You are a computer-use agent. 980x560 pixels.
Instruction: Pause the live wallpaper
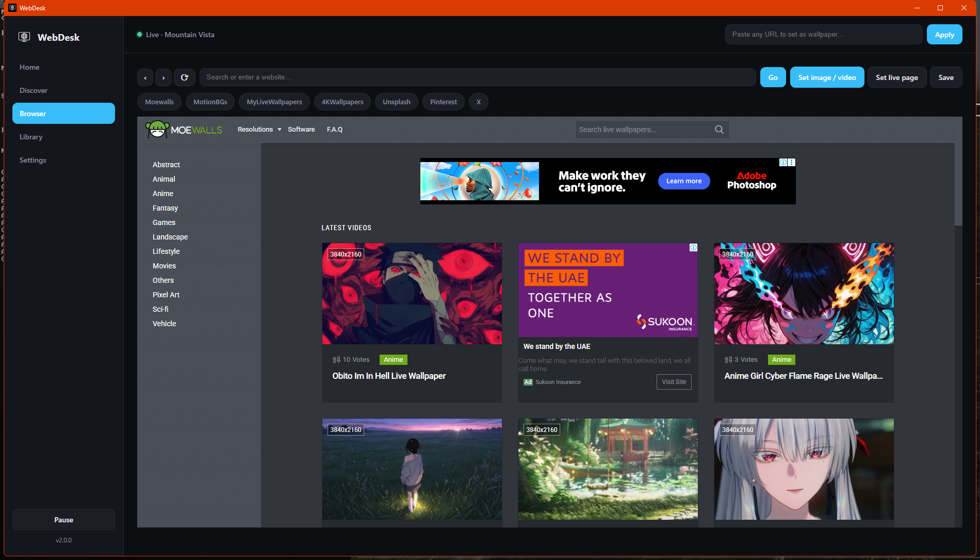pos(63,520)
